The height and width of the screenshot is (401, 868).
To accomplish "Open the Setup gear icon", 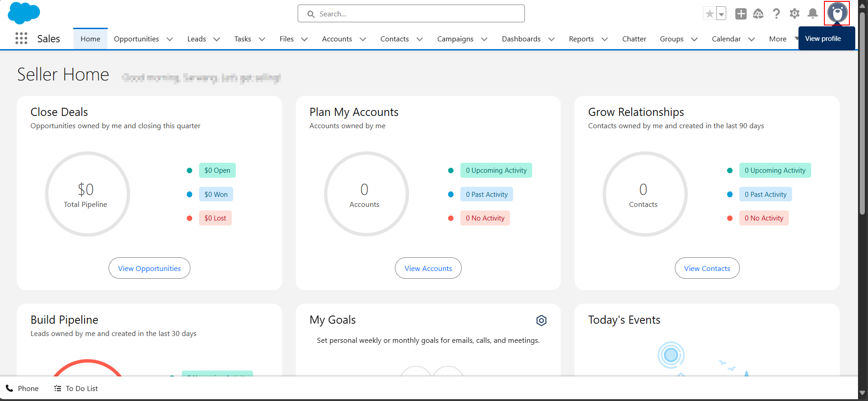I will pyautogui.click(x=794, y=14).
